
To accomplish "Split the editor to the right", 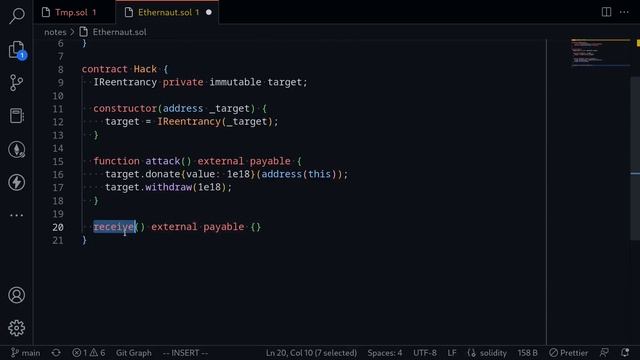I will 606,12.
